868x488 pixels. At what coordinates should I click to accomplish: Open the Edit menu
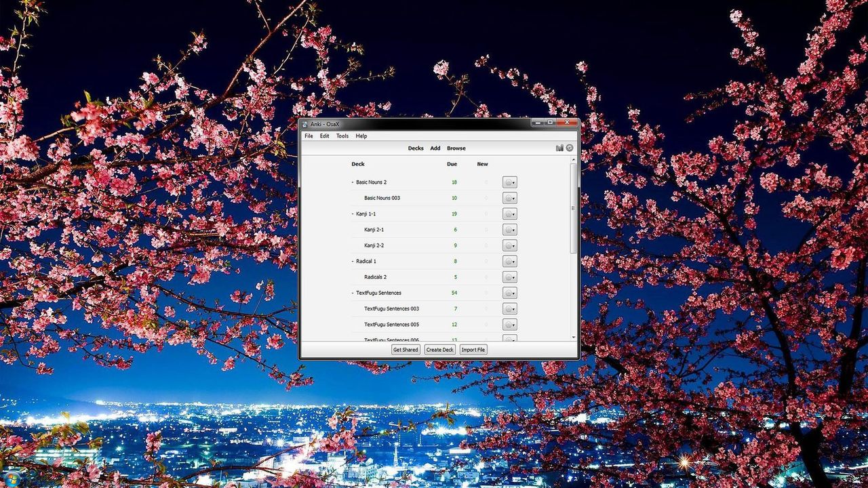point(325,136)
